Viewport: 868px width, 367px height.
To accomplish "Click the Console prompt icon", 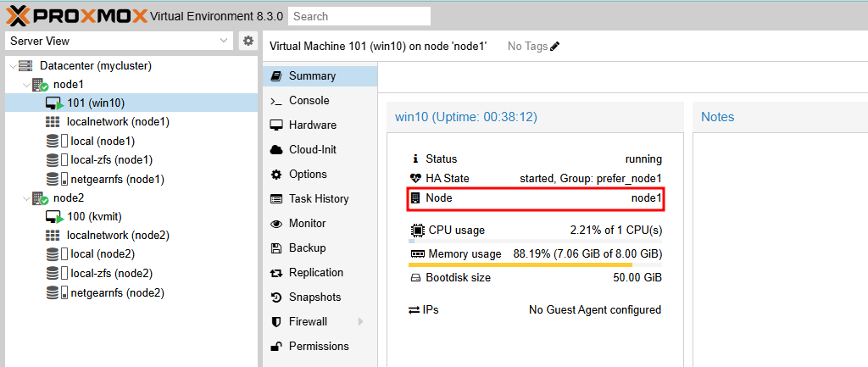I will 276,101.
